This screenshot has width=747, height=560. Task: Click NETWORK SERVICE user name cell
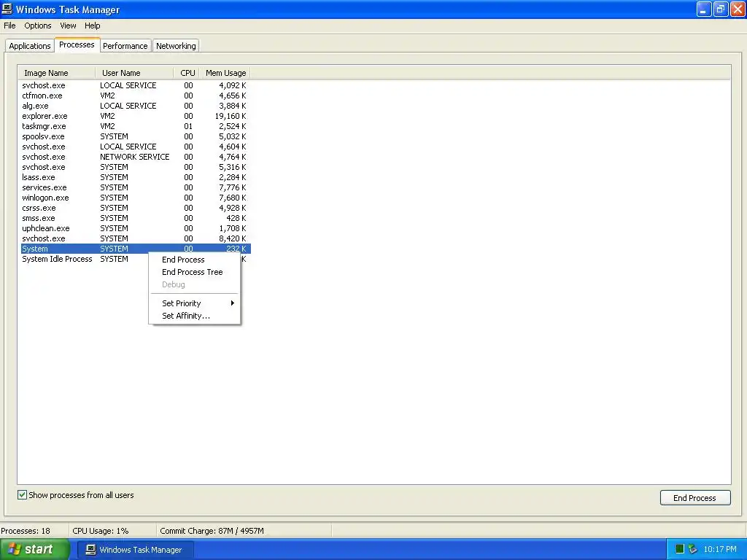[x=135, y=157]
